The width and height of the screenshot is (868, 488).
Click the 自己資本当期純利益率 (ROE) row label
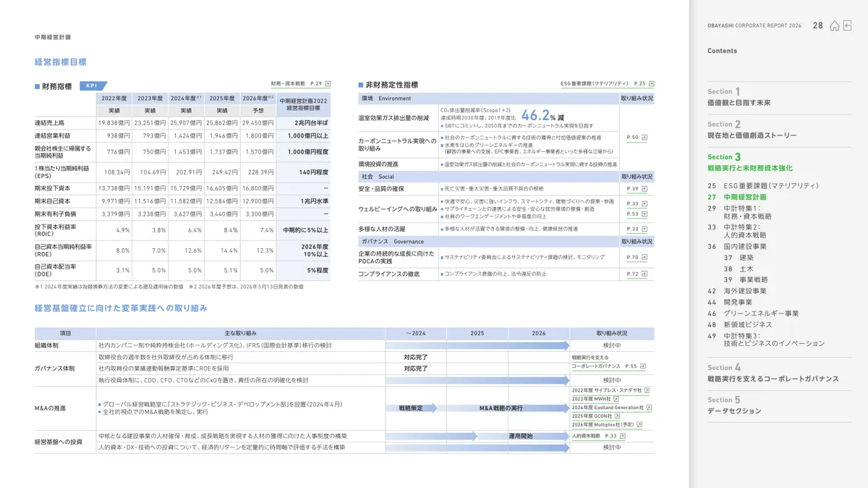(x=63, y=251)
